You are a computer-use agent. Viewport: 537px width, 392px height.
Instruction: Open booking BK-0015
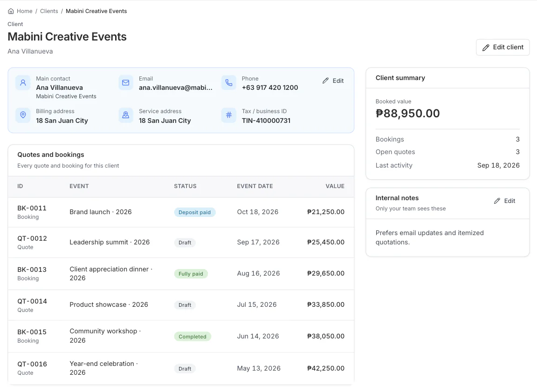[32, 332]
